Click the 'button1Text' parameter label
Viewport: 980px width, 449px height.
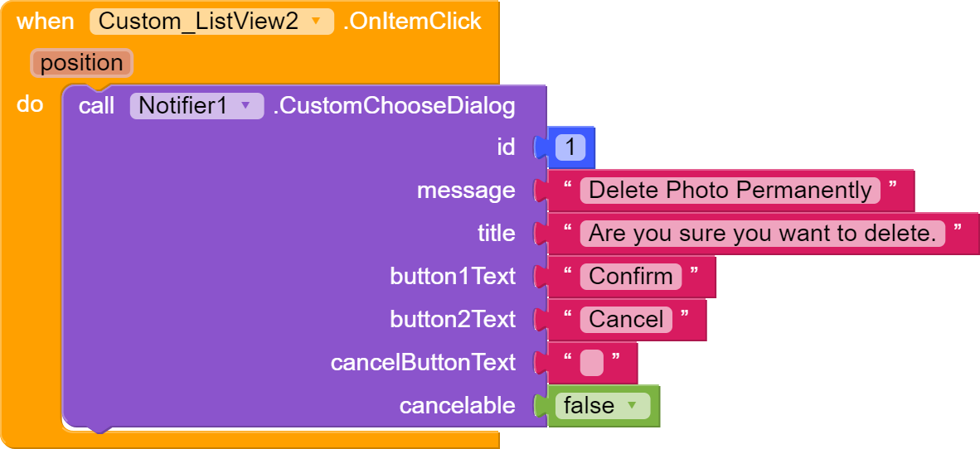453,277
